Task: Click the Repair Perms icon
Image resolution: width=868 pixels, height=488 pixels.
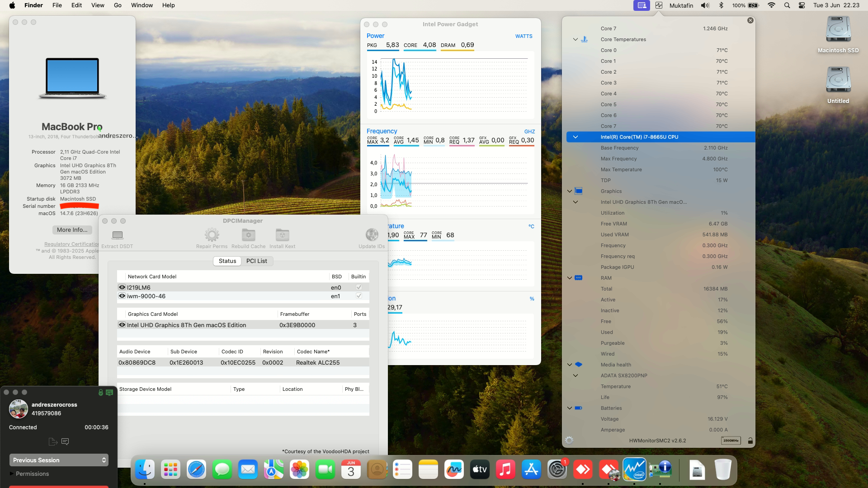Action: coord(212,235)
